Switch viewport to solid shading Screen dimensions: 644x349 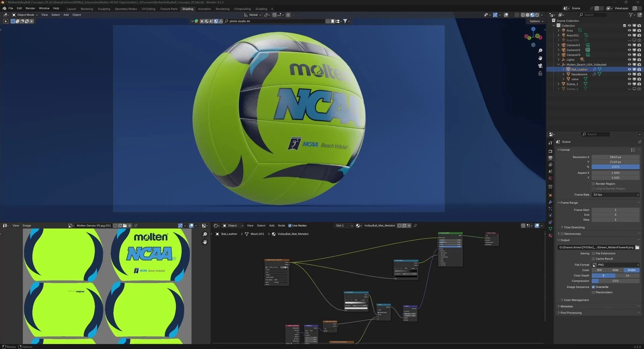(x=527, y=15)
